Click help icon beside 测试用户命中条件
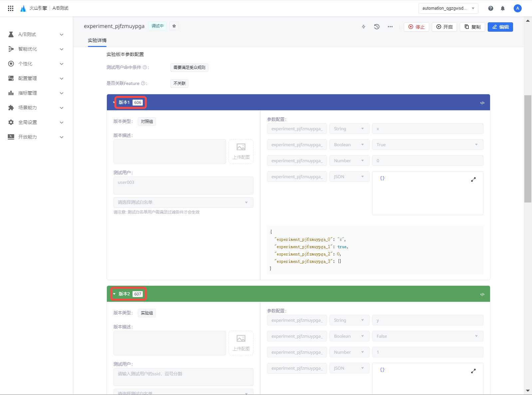The width and height of the screenshot is (532, 395). (145, 67)
